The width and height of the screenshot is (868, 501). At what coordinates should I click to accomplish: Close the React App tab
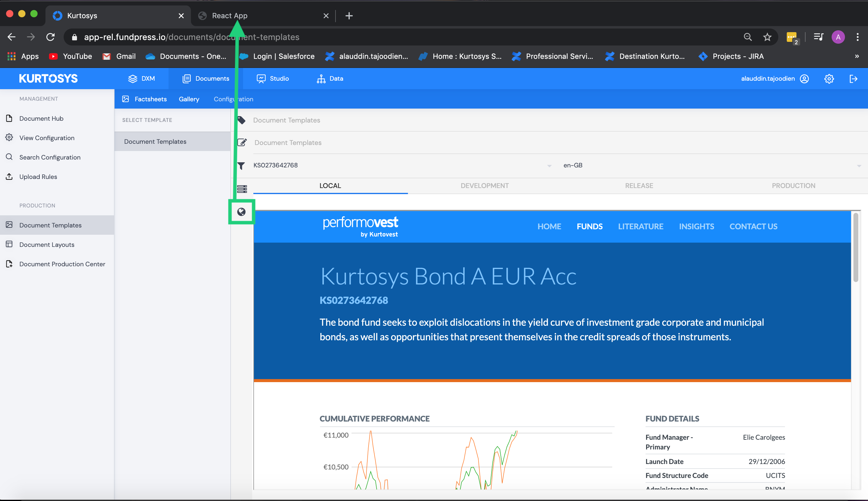pos(326,16)
